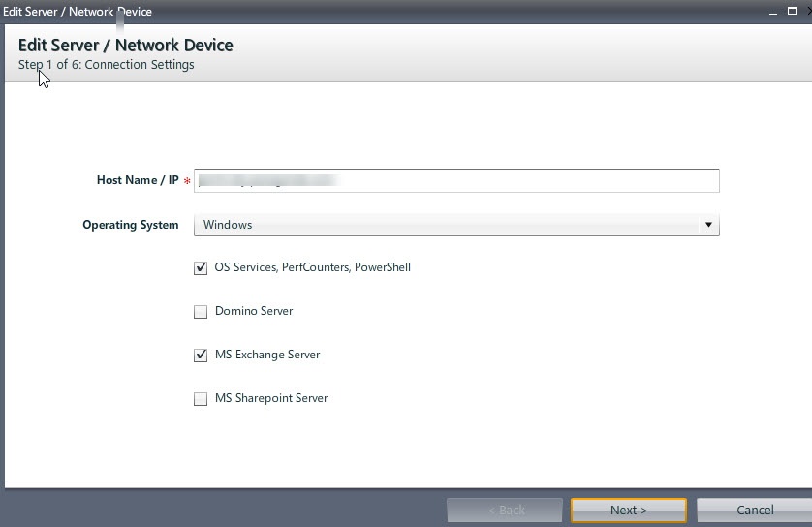This screenshot has width=812, height=527.
Task: Click the 'Edit Server / Network Device' heading
Action: point(126,45)
